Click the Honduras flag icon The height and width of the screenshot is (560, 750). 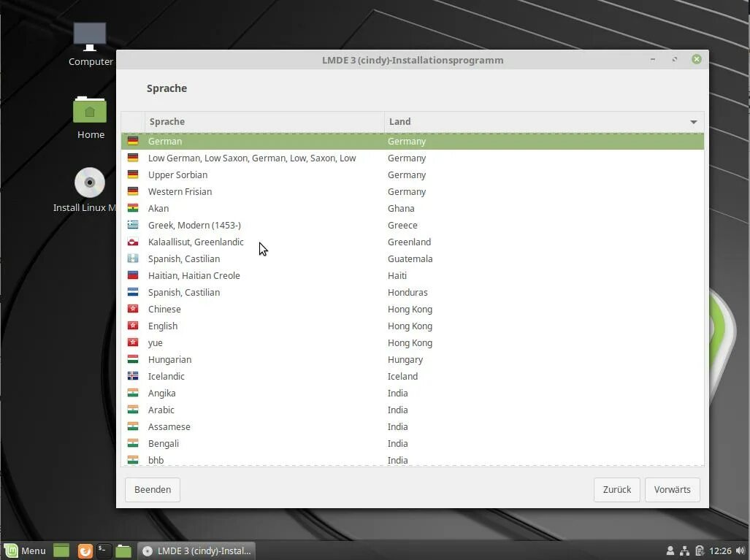[133, 292]
